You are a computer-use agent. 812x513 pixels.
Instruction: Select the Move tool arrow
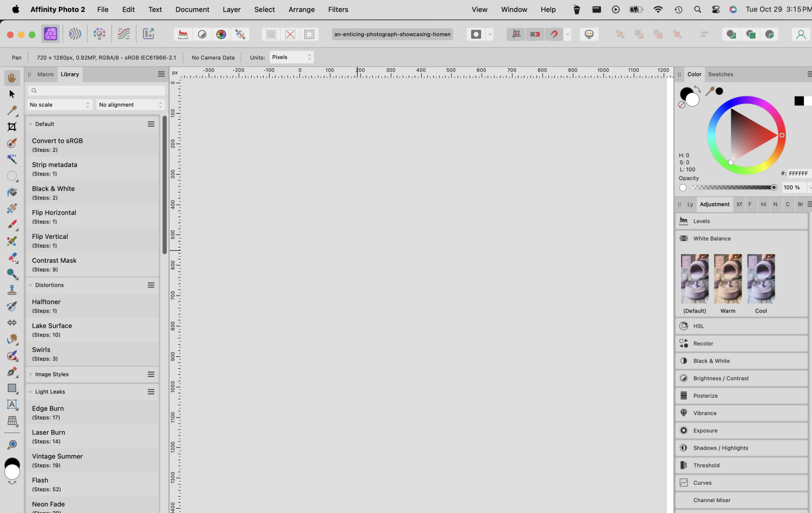(12, 94)
